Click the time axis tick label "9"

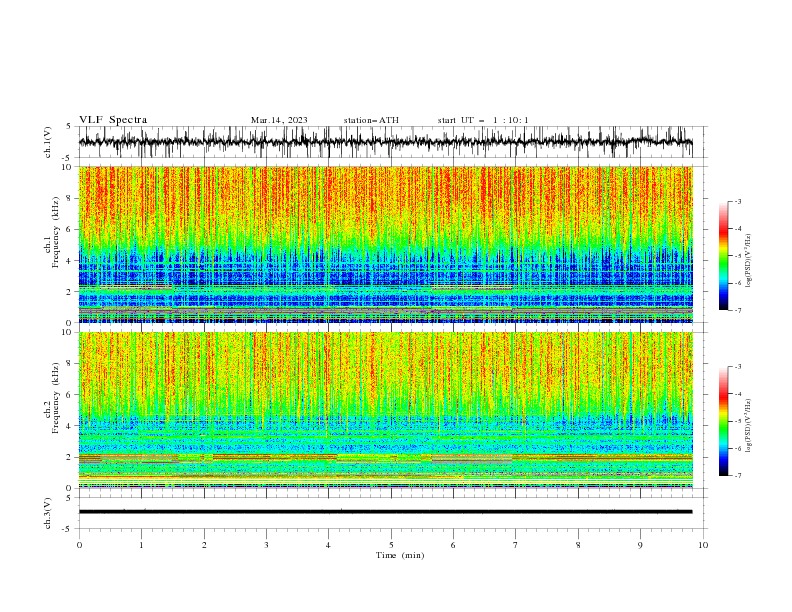tap(640, 545)
